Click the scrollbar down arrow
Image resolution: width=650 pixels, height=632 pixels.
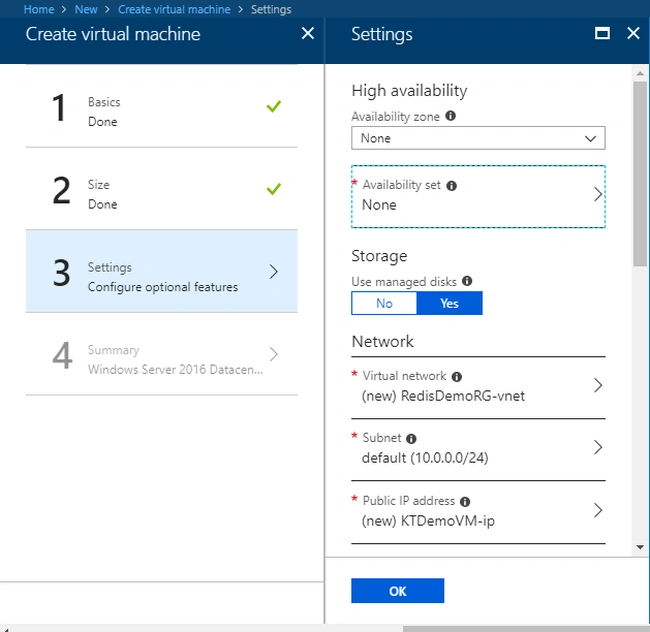pyautogui.click(x=640, y=547)
